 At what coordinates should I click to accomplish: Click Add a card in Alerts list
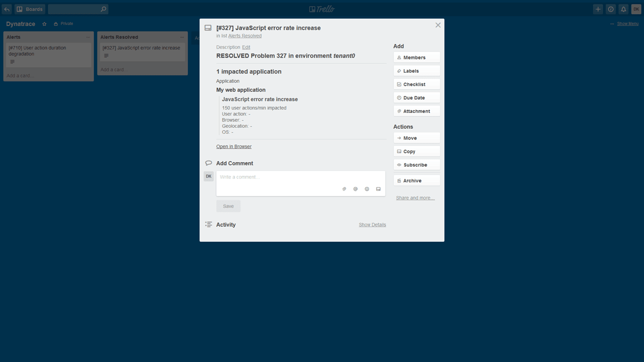pyautogui.click(x=20, y=75)
